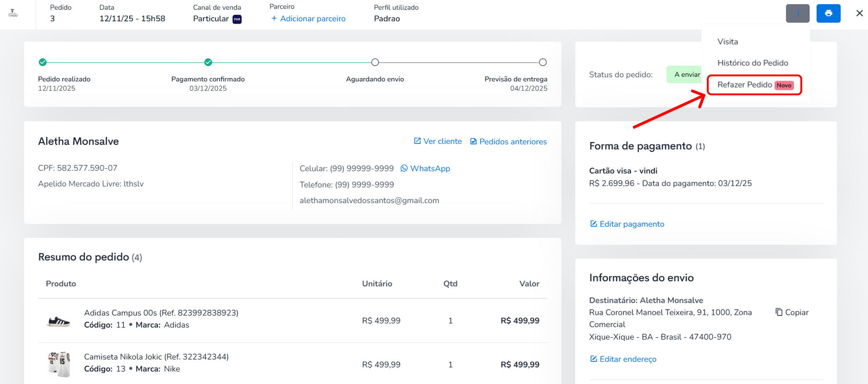This screenshot has height=384, width=868.
Task: Add a partner via Adicionar parceiro
Action: coord(308,19)
